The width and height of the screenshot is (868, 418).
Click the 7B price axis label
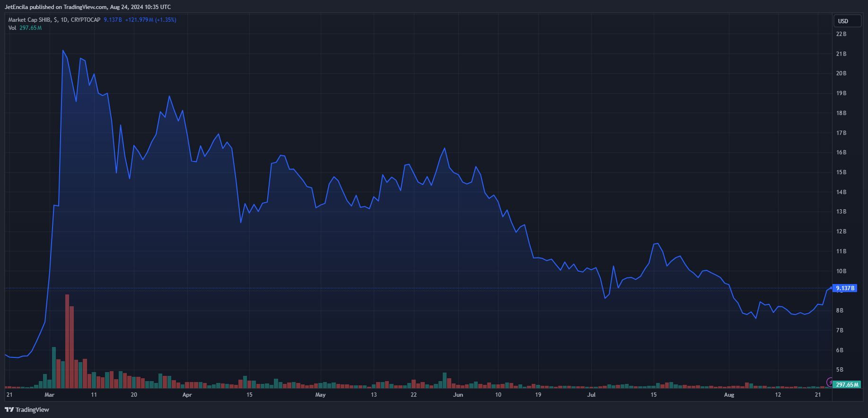tap(840, 330)
